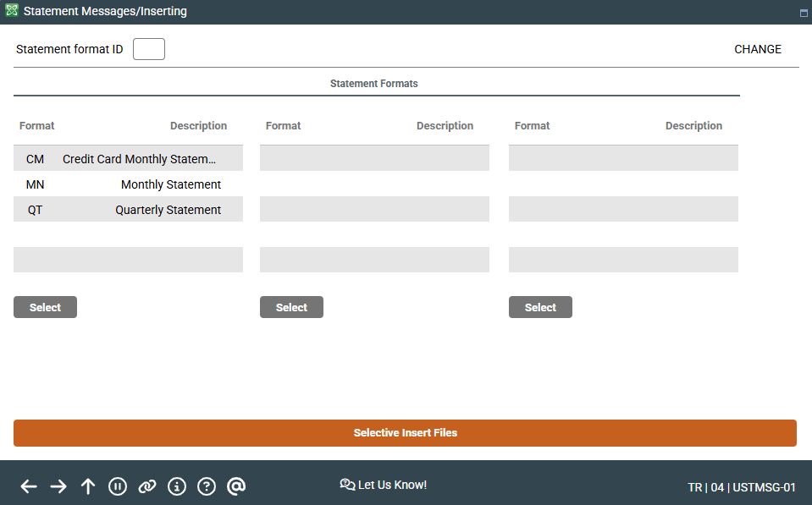Click the Description header in first column

(x=198, y=126)
